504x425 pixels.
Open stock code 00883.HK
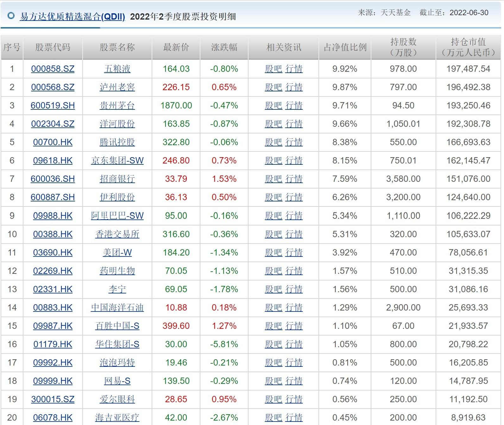click(53, 307)
